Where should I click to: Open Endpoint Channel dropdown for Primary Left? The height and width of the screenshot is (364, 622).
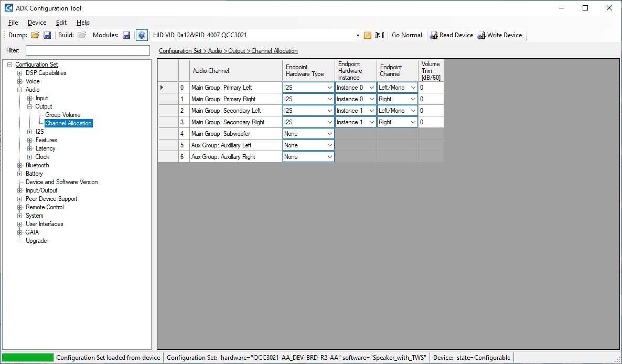coord(413,88)
